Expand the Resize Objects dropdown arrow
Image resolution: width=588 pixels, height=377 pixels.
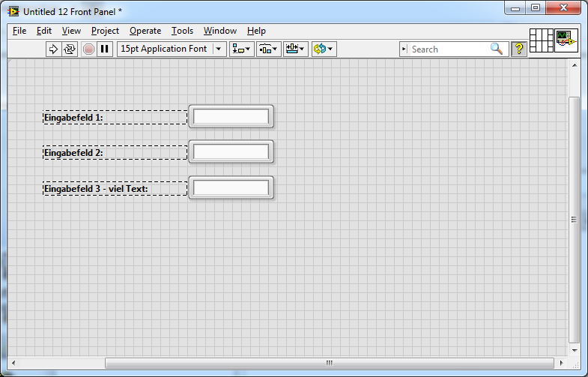[302, 49]
